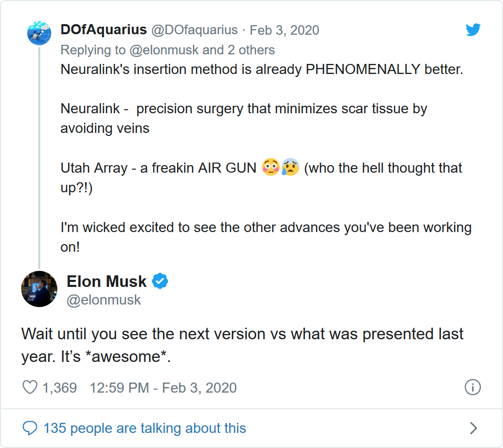Click the Twitter bird logo

473,30
